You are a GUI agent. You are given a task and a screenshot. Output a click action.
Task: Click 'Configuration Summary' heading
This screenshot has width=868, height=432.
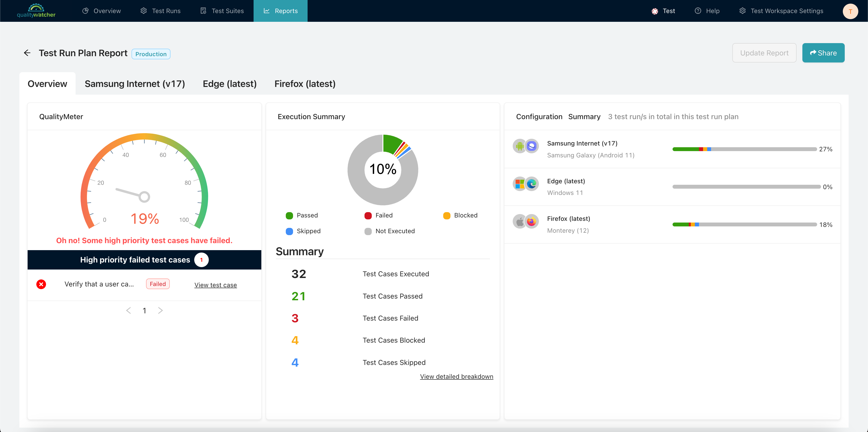(558, 116)
